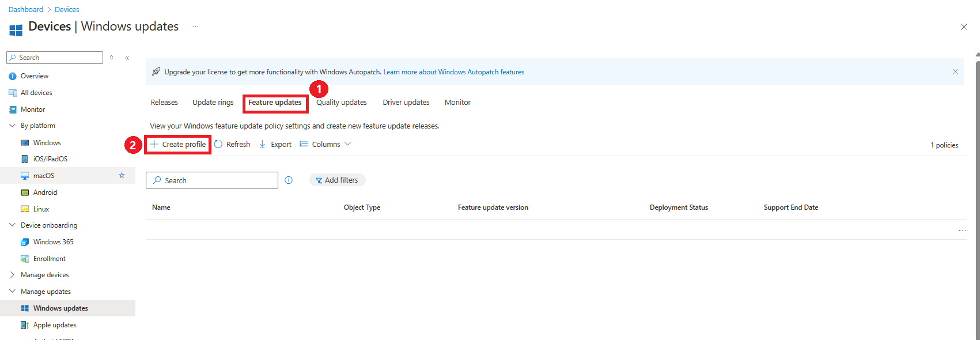Switch to the Update rings tab
The width and height of the screenshot is (980, 340).
click(213, 103)
